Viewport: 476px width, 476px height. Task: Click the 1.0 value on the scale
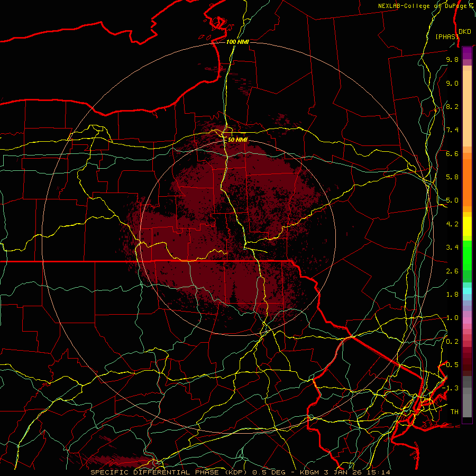pos(452,318)
